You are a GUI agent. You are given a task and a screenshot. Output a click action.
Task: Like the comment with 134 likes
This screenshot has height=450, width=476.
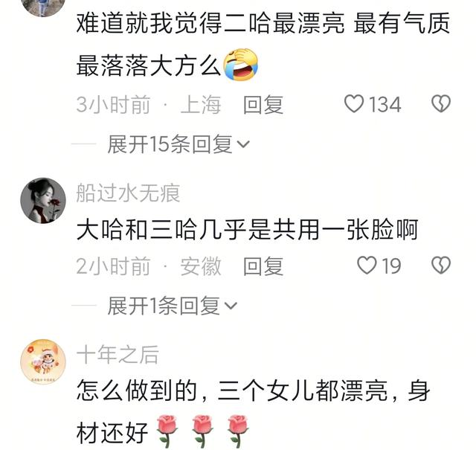coord(354,104)
